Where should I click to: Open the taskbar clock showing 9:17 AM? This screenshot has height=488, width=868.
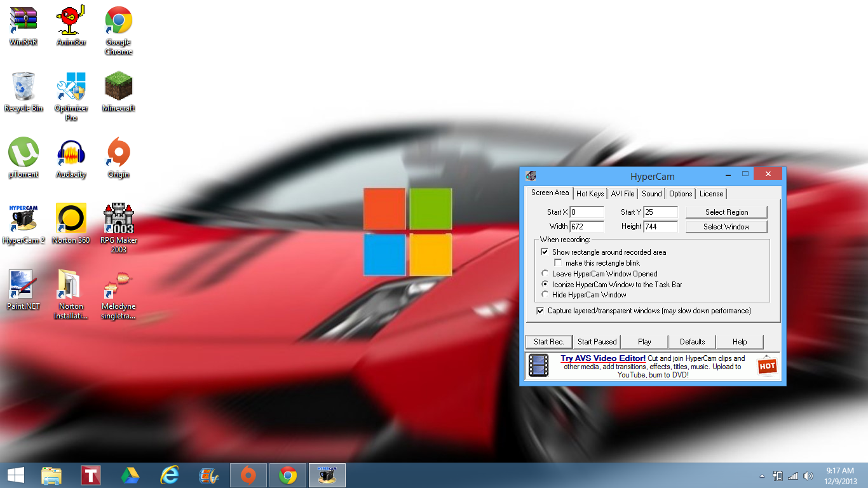pos(839,475)
